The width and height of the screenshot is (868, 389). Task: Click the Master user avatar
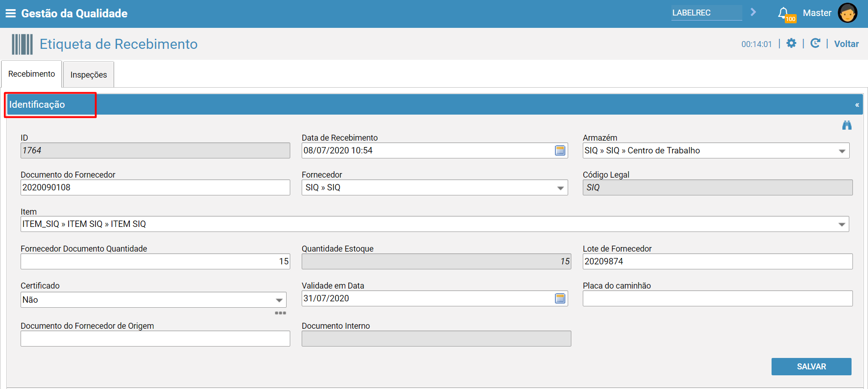pos(847,13)
